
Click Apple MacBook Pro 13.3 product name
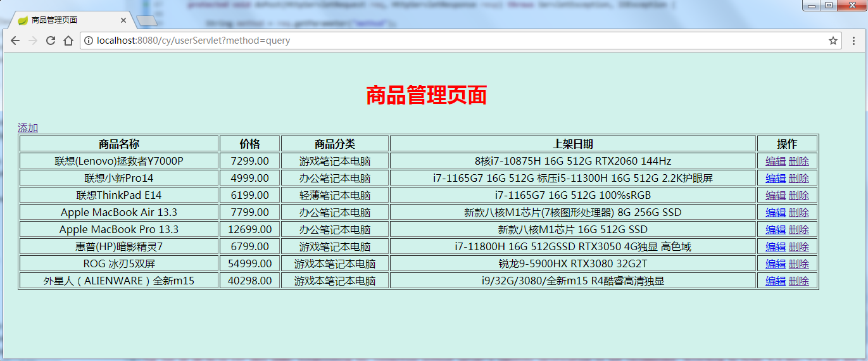click(x=119, y=229)
